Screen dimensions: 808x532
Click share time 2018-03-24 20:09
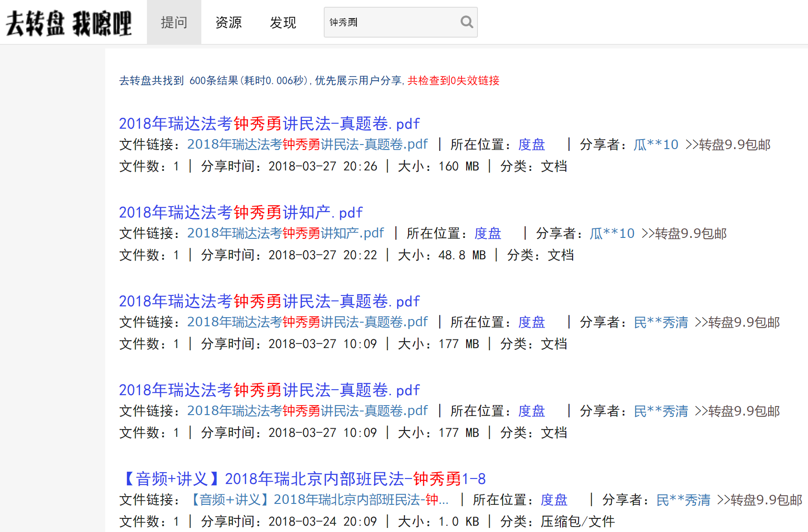click(323, 521)
